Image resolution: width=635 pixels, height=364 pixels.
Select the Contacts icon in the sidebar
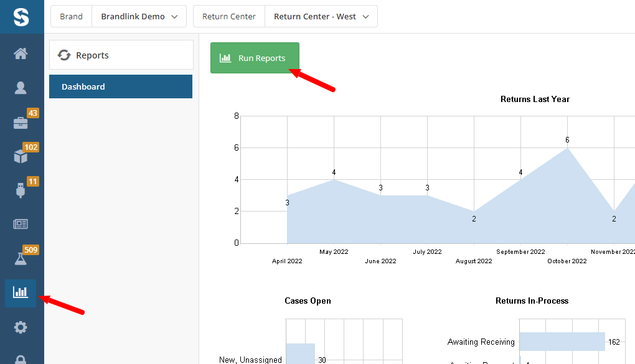pyautogui.click(x=21, y=87)
